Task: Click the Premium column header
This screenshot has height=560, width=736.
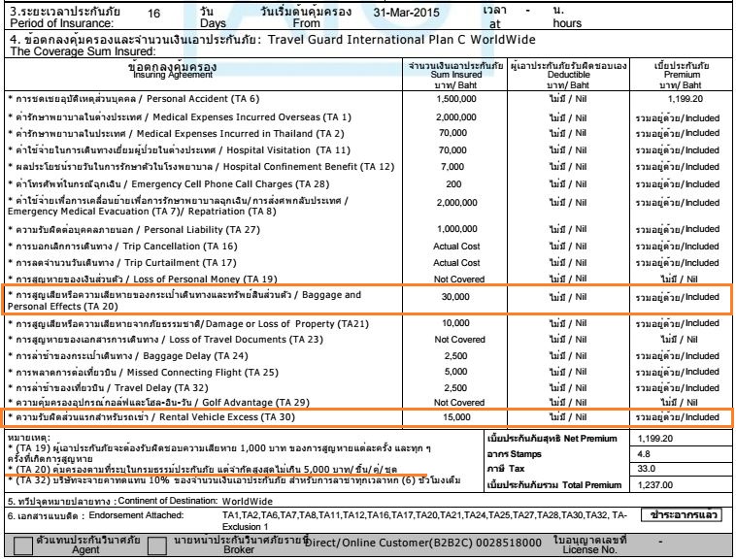Action: coord(682,75)
